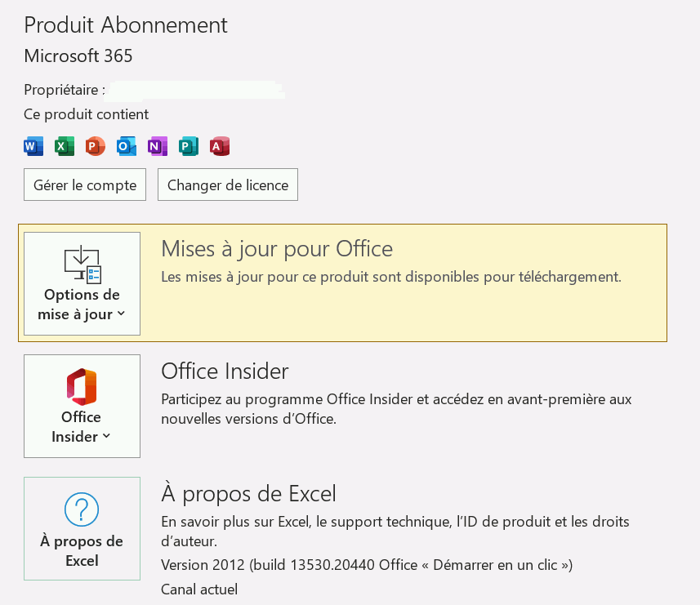Click the Canal actuel text

click(199, 589)
